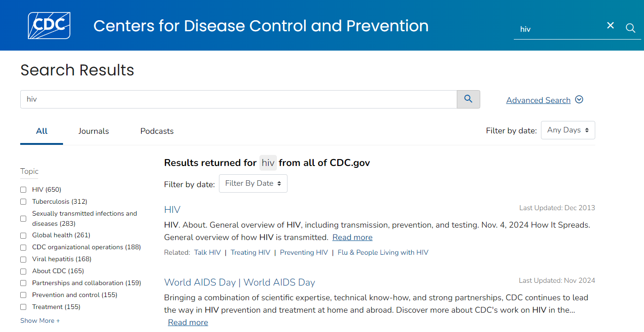Switch to the Podcasts tab

pos(157,131)
